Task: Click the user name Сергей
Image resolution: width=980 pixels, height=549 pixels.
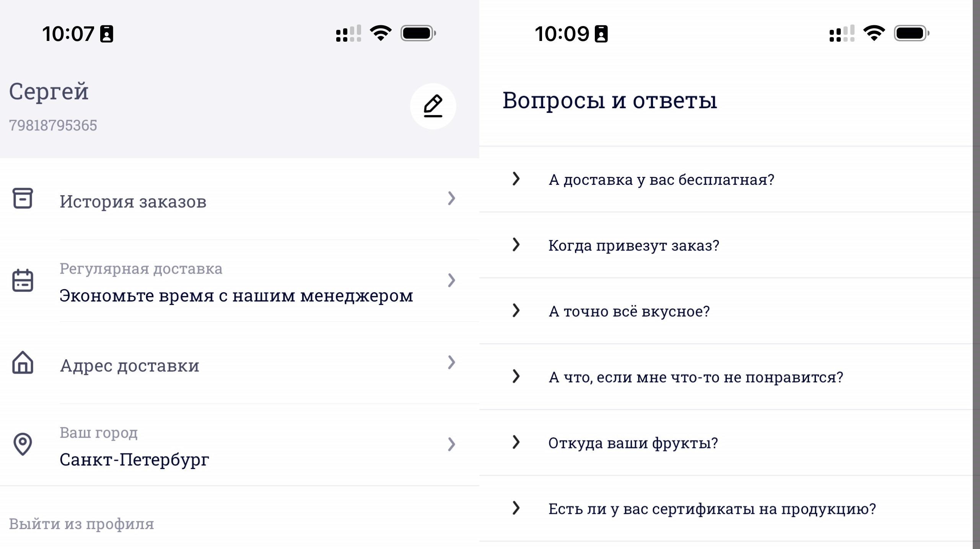Action: tap(49, 92)
